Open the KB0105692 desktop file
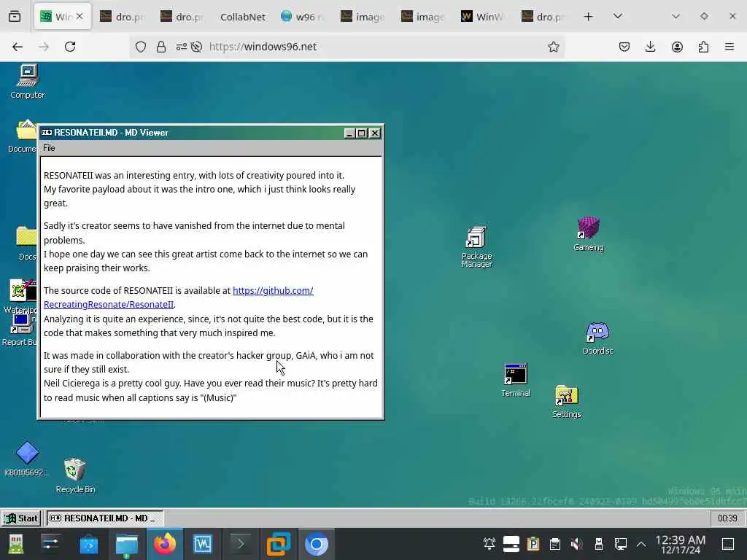 (x=27, y=459)
